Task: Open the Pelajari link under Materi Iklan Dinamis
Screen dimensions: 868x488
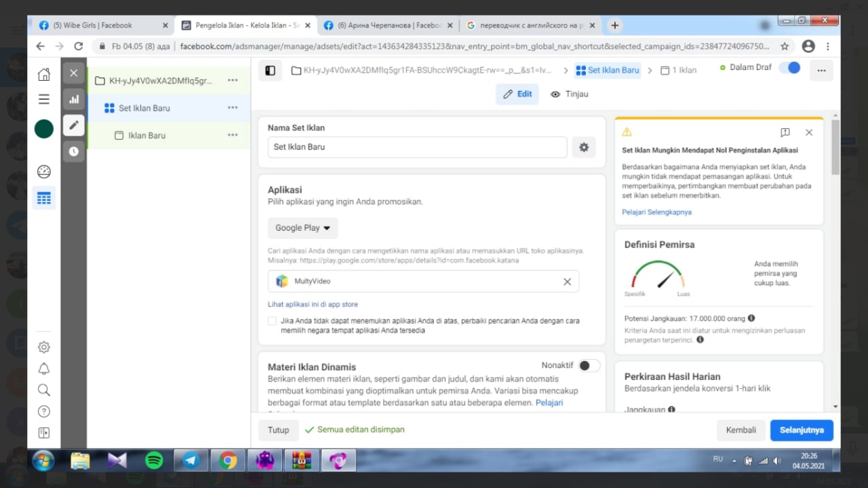Action: coord(549,402)
